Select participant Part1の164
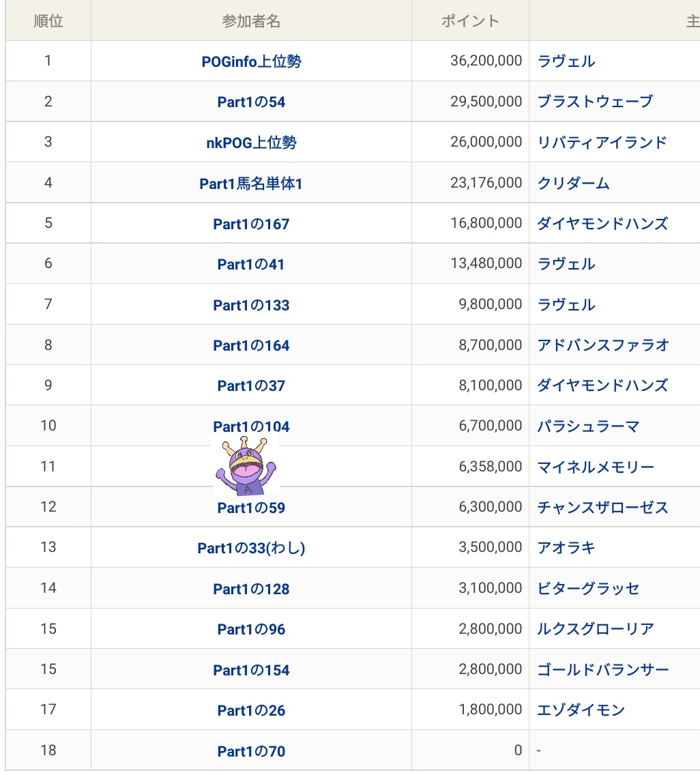 251,346
